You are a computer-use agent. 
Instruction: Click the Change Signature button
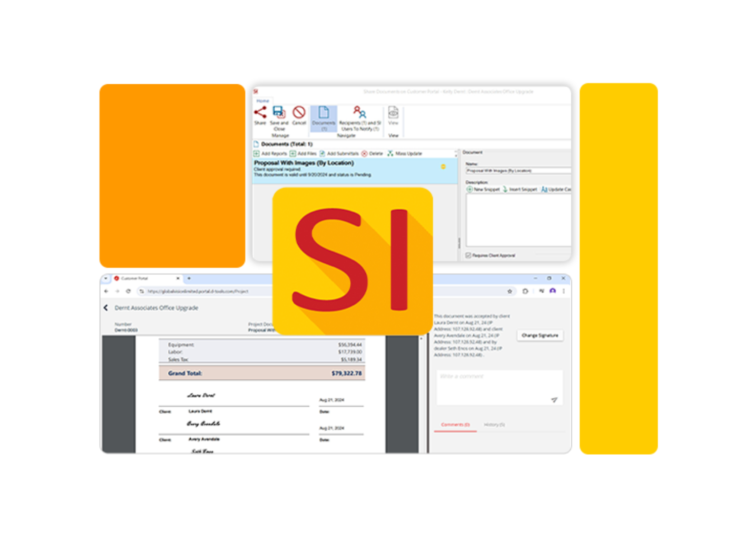(539, 335)
